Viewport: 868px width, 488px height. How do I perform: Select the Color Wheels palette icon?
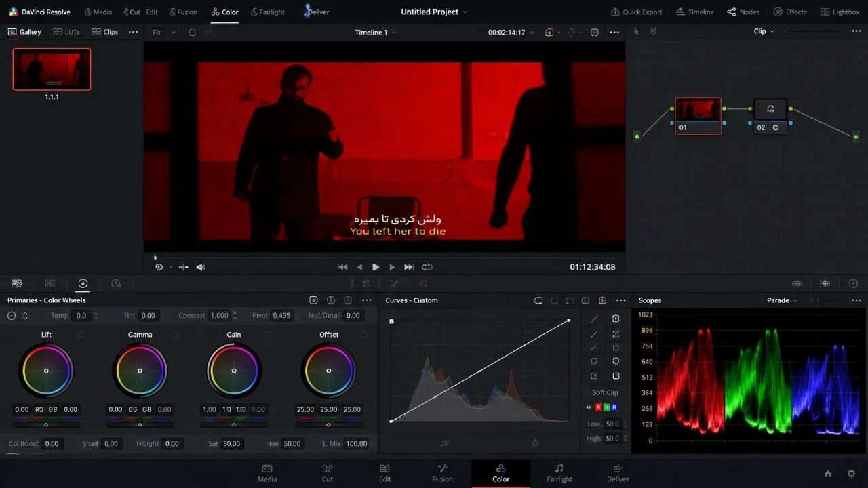[x=83, y=283]
